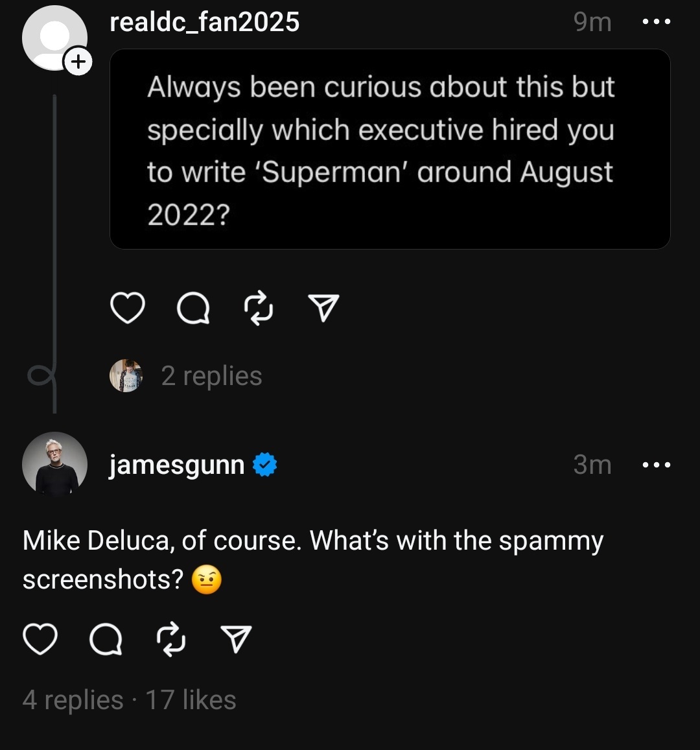This screenshot has width=700, height=750.
Task: Share jamesgunn's reply via send icon
Action: click(x=236, y=639)
